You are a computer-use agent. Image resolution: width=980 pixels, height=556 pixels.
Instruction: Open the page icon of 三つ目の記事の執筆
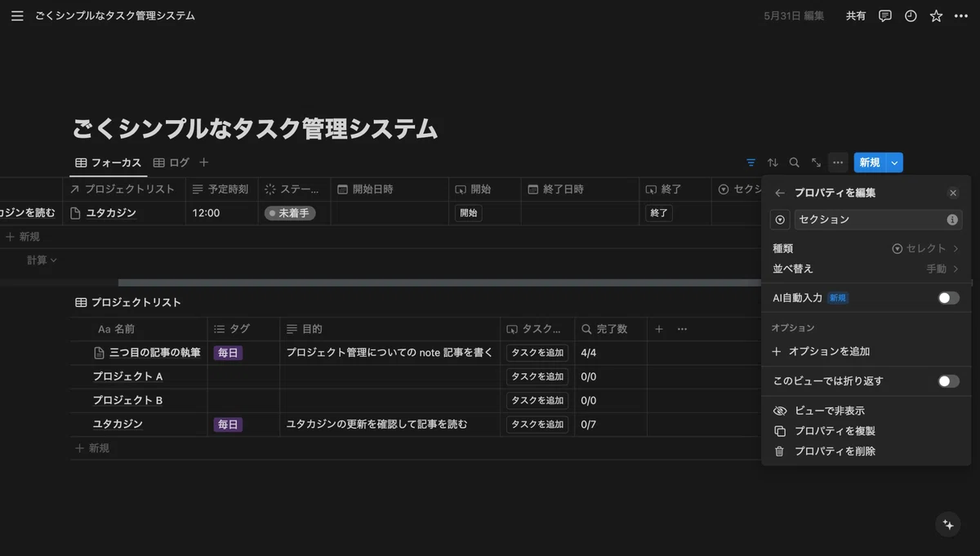click(x=100, y=353)
